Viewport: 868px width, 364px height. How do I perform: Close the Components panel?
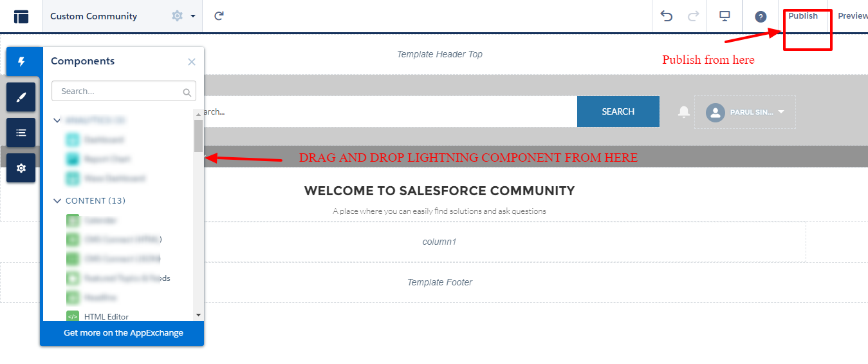click(192, 62)
